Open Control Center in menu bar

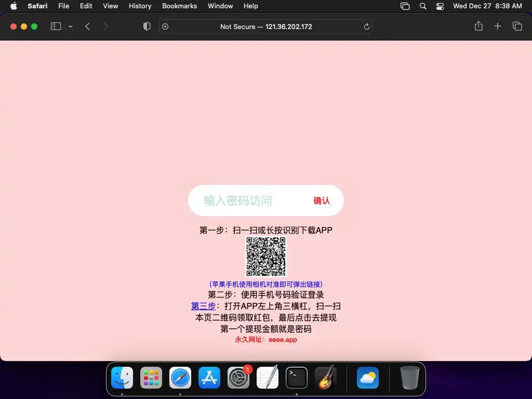coord(440,6)
